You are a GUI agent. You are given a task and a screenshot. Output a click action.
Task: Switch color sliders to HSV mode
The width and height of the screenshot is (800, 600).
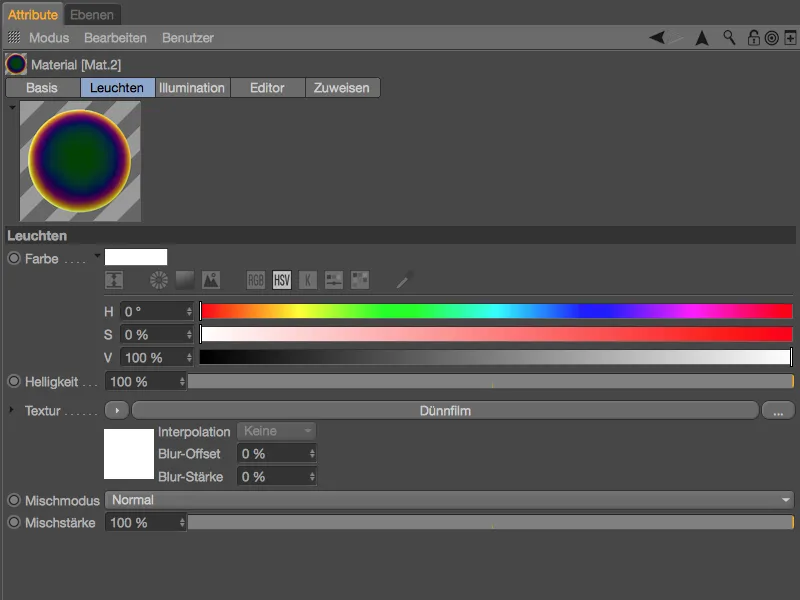click(282, 280)
